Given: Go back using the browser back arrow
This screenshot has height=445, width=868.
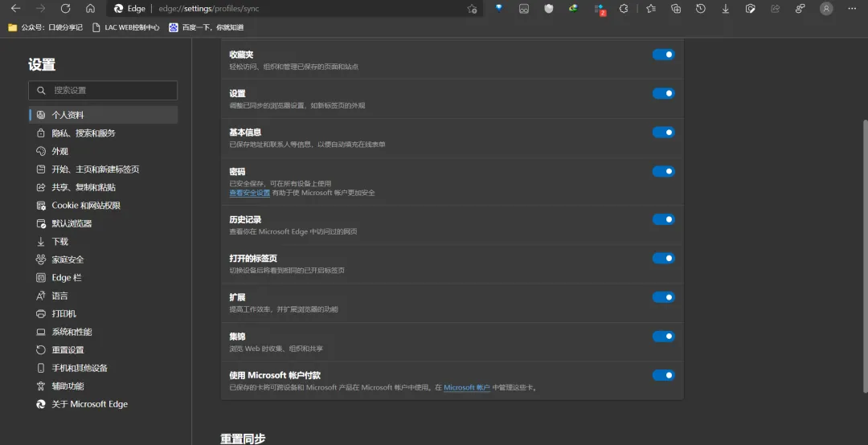Looking at the screenshot, I should 15,8.
